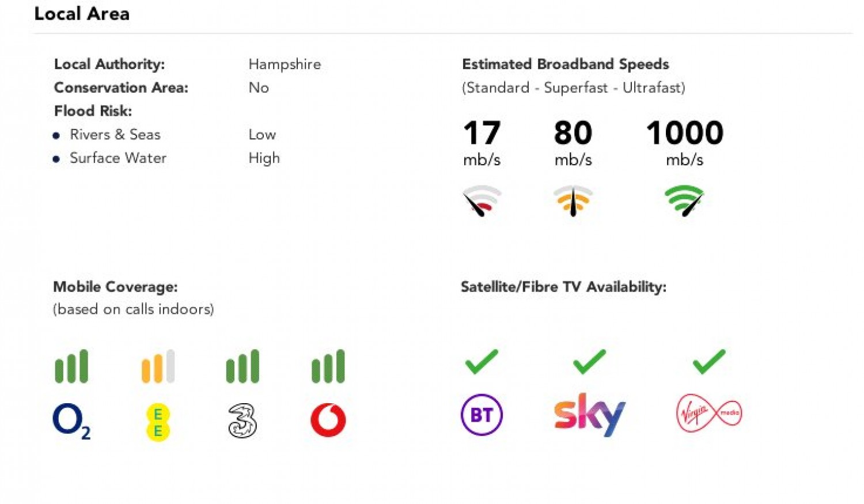Click the Sky logo
The height and width of the screenshot is (504, 864).
(x=589, y=414)
